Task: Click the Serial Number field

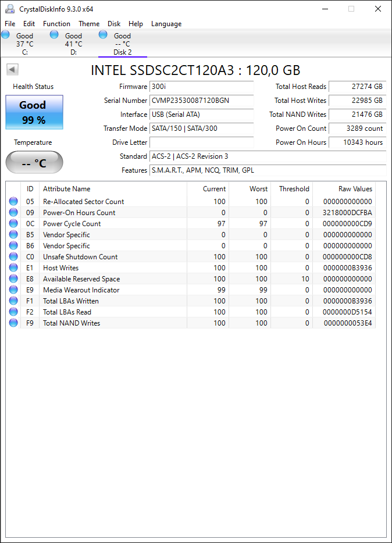Action: click(202, 101)
